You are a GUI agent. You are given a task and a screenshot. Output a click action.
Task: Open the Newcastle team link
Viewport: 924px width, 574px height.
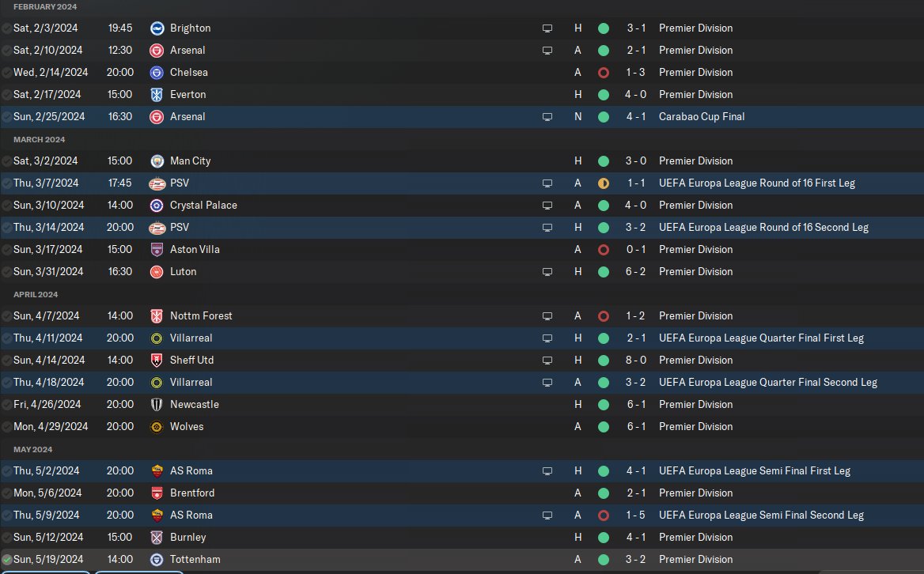(x=194, y=404)
